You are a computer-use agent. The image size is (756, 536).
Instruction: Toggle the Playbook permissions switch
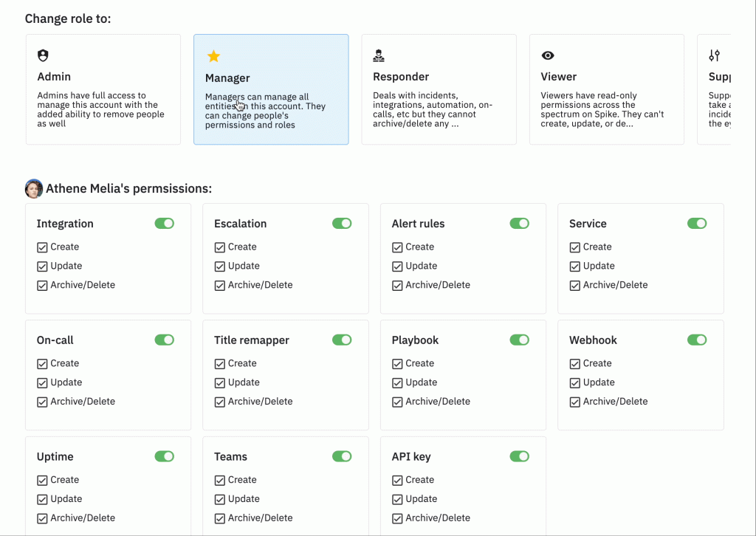(x=520, y=340)
